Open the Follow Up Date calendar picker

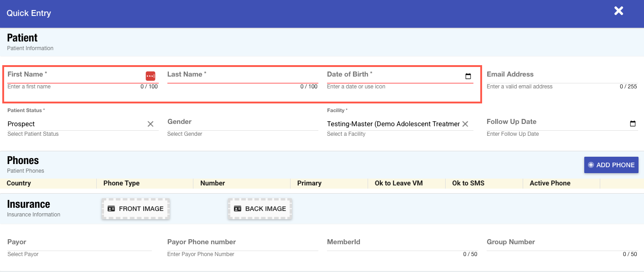[x=633, y=123]
